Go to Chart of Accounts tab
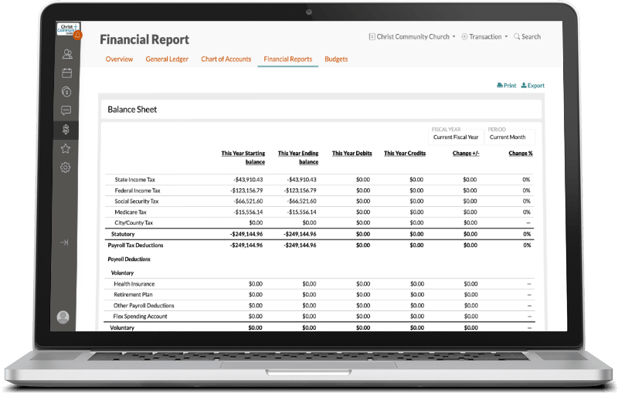This screenshot has width=618, height=393. [x=226, y=59]
